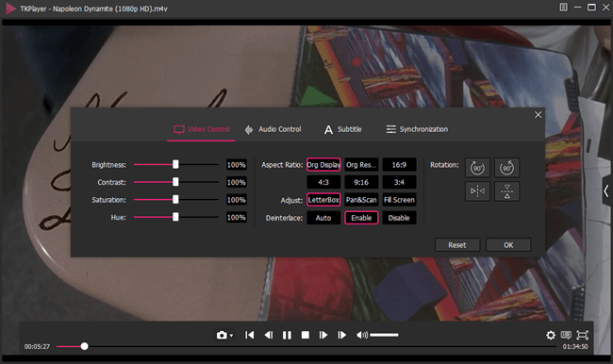Viewport: 613px width, 364px height.
Task: Select Org Display aspect ratio
Action: point(323,165)
